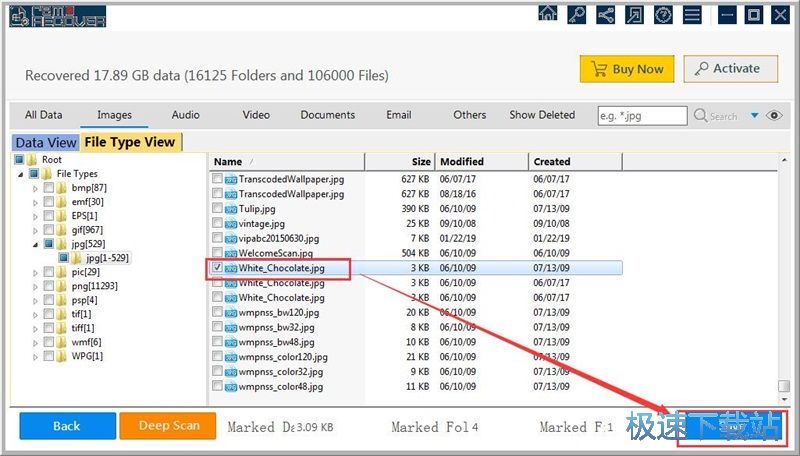This screenshot has height=456, width=800.
Task: Switch to the Data View tab
Action: (46, 143)
